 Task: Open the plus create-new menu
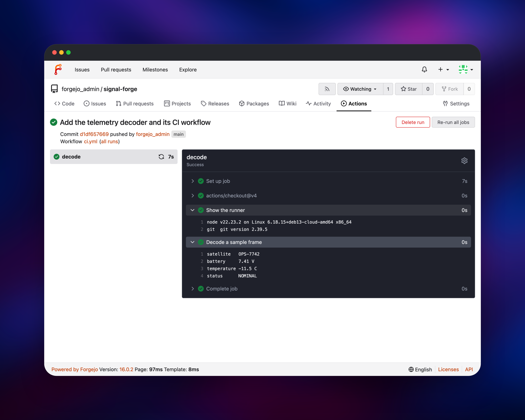click(x=443, y=70)
